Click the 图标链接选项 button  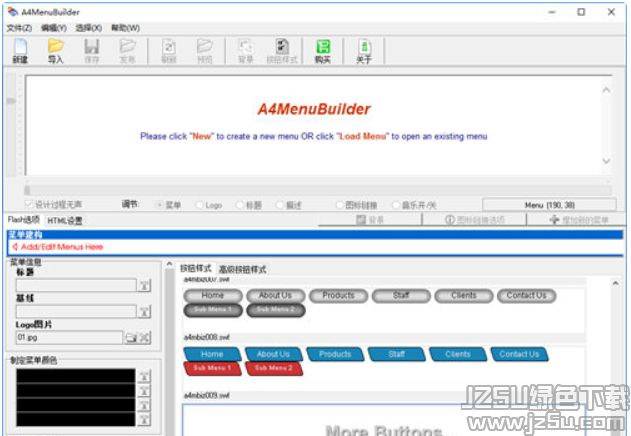pyautogui.click(x=474, y=220)
